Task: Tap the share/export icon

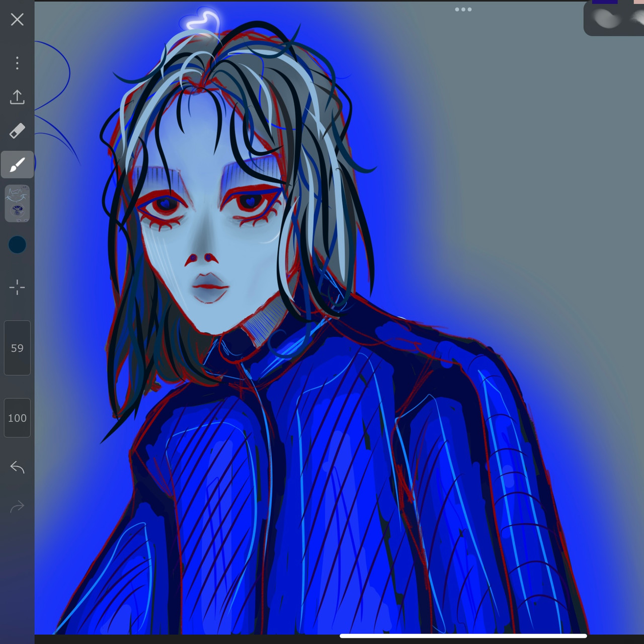Action: click(17, 97)
